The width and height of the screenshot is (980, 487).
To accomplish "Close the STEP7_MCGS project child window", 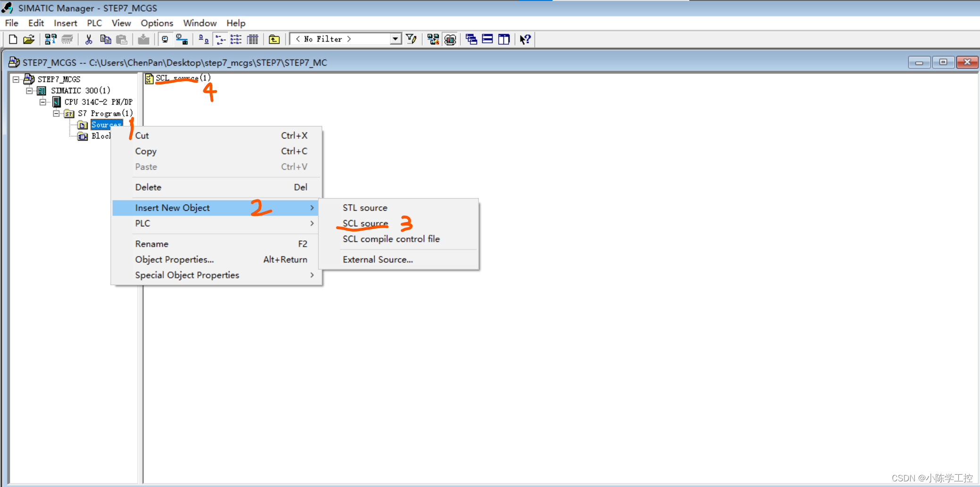I will pyautogui.click(x=967, y=62).
